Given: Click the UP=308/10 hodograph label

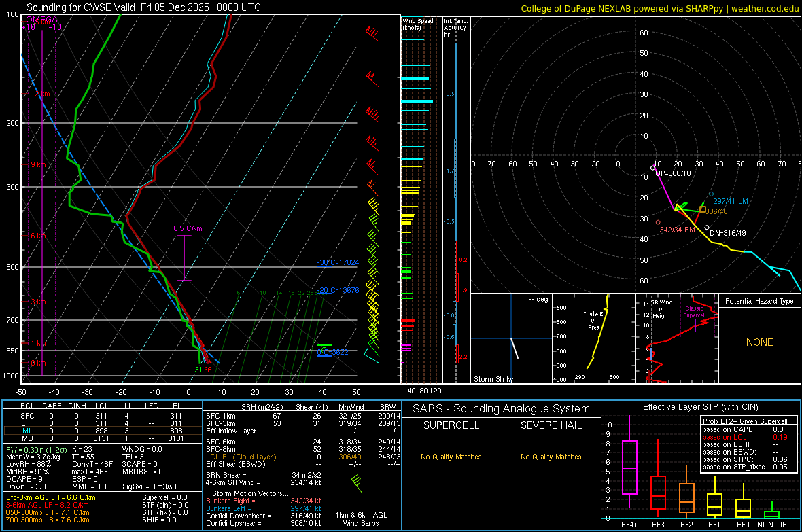Looking at the screenshot, I should pos(673,173).
